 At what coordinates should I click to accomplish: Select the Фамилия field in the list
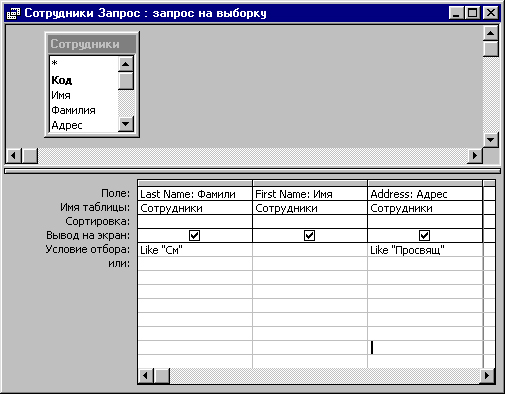pyautogui.click(x=83, y=110)
